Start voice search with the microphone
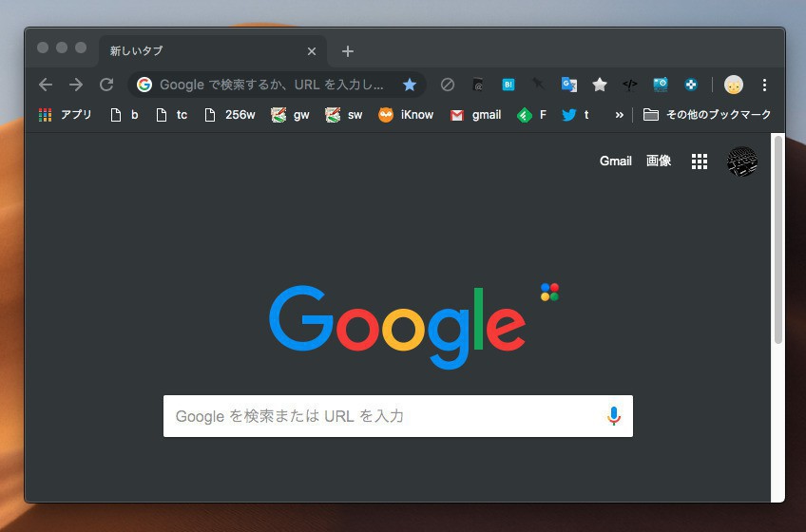Screen dimensions: 806x532 [x=613, y=416]
